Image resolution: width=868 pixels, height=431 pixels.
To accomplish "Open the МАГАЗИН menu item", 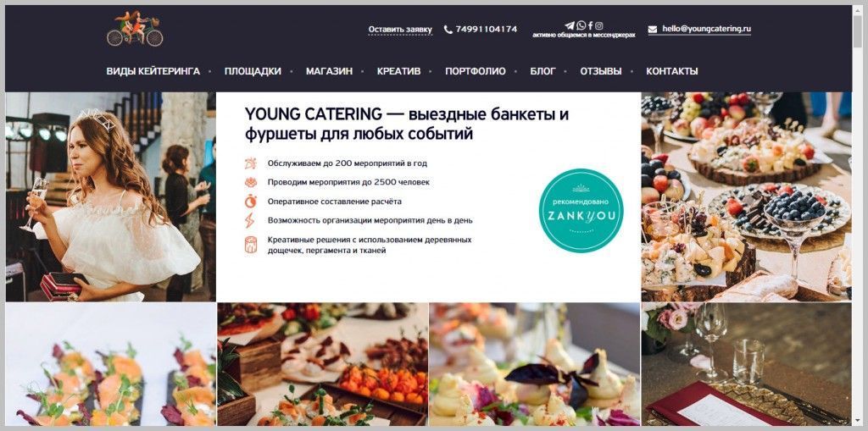I will click(330, 71).
